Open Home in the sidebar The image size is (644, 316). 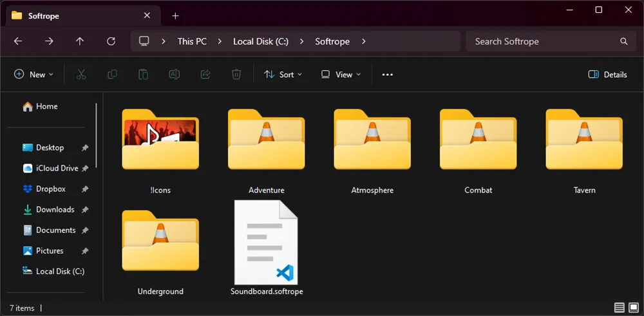(x=40, y=106)
